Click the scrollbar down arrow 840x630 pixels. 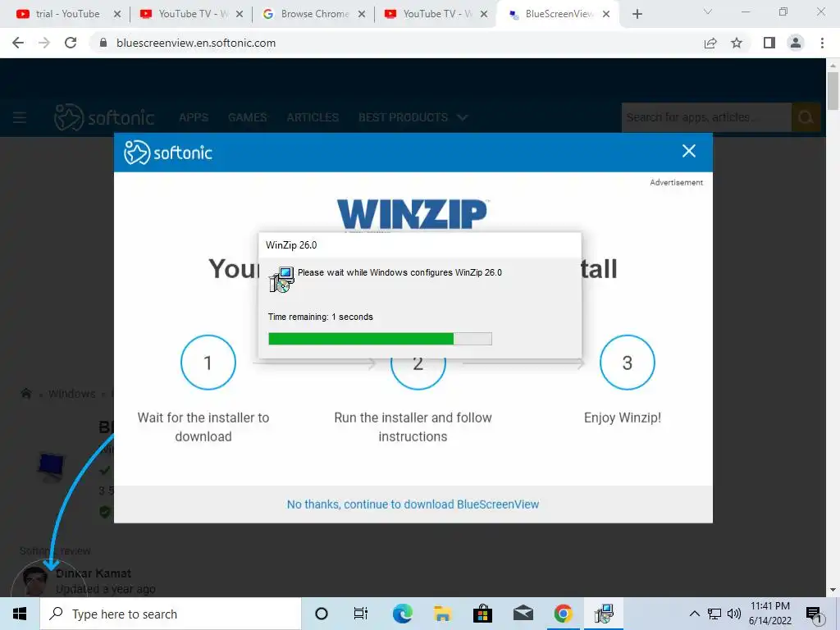point(833,590)
